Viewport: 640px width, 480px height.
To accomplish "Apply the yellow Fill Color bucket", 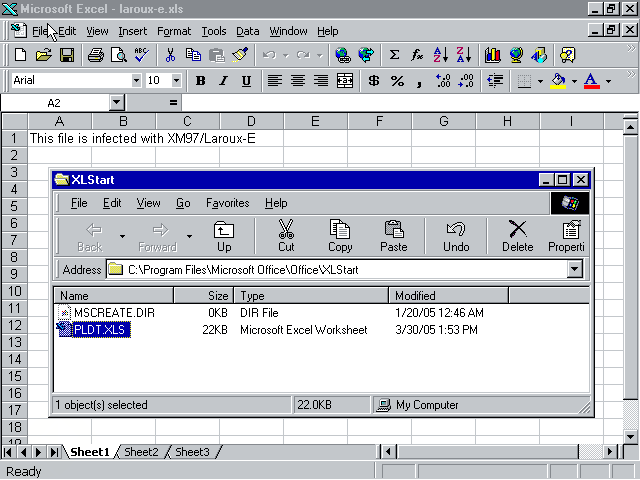I will 558,81.
